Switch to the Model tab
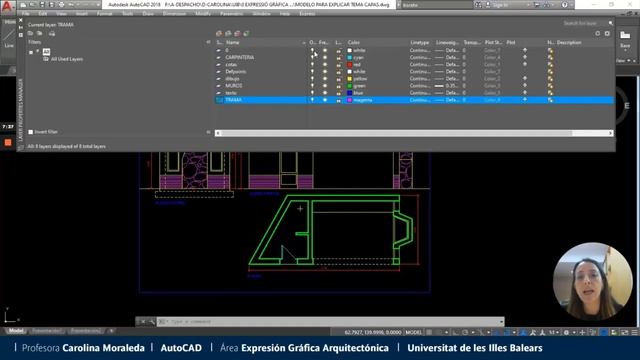 point(16,331)
